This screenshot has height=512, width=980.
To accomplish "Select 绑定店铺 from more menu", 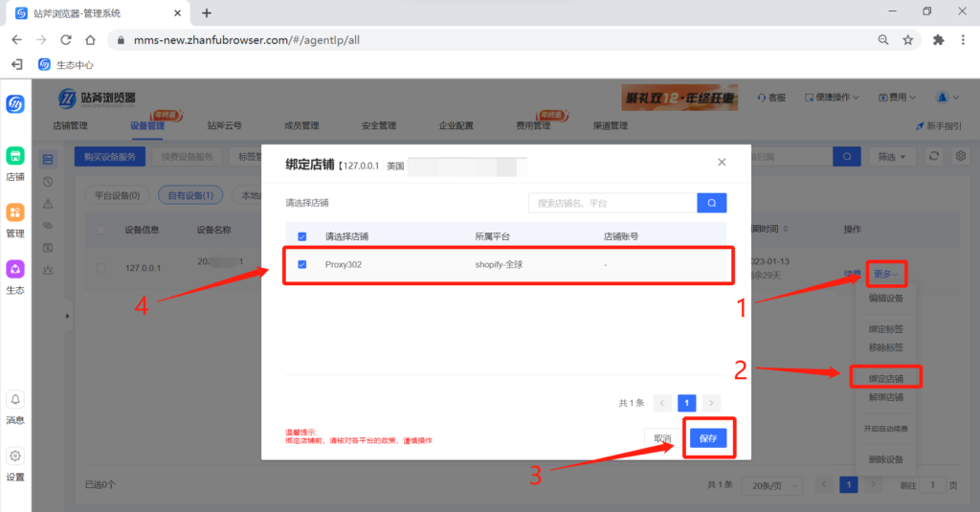I will [x=885, y=378].
